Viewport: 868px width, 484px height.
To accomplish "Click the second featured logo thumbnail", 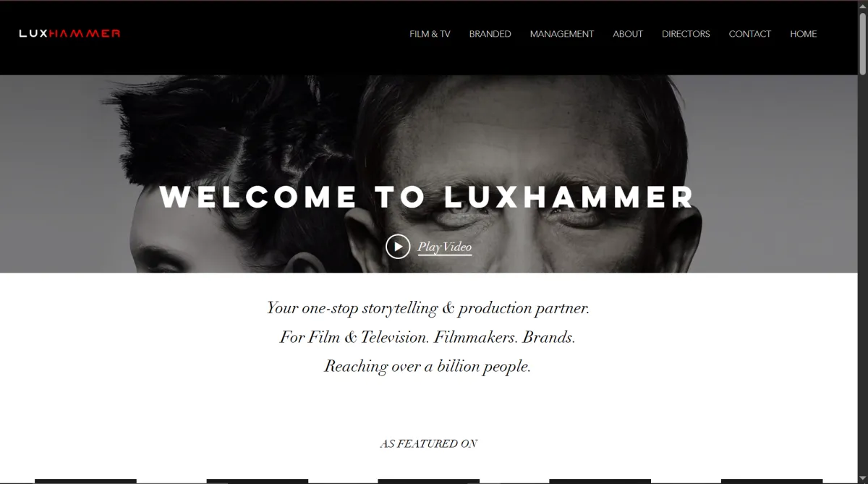I will (257, 481).
